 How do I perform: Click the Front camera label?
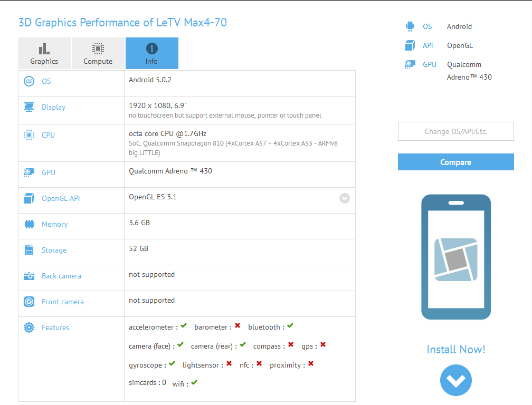click(63, 302)
